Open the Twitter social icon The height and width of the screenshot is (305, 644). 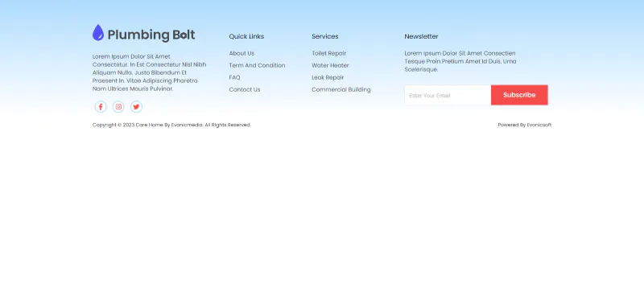[136, 107]
